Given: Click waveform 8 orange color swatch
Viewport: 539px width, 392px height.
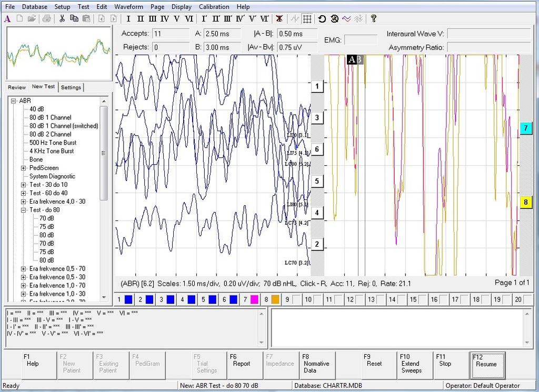Looking at the screenshot, I should [x=275, y=299].
